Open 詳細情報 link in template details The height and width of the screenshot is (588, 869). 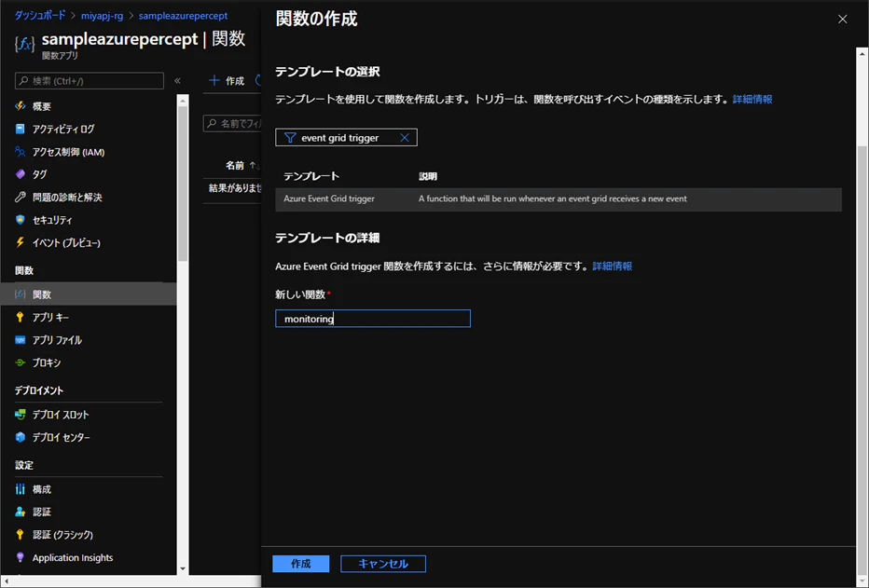(x=612, y=267)
